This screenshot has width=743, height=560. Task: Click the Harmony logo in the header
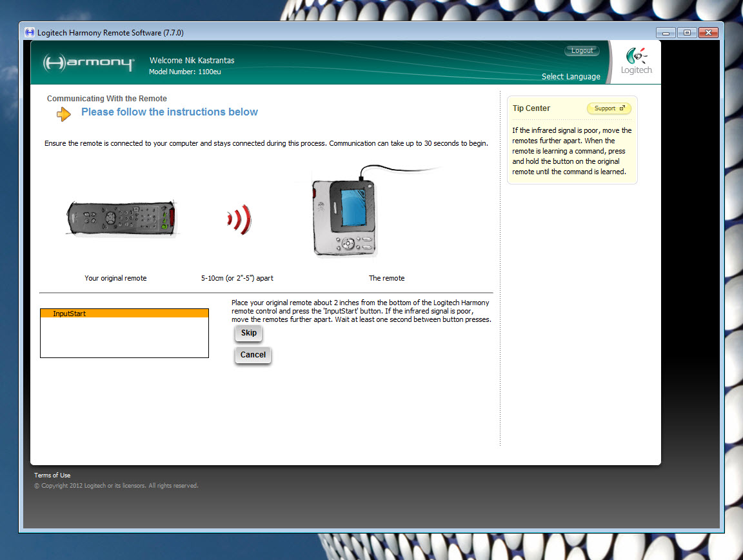pyautogui.click(x=88, y=63)
